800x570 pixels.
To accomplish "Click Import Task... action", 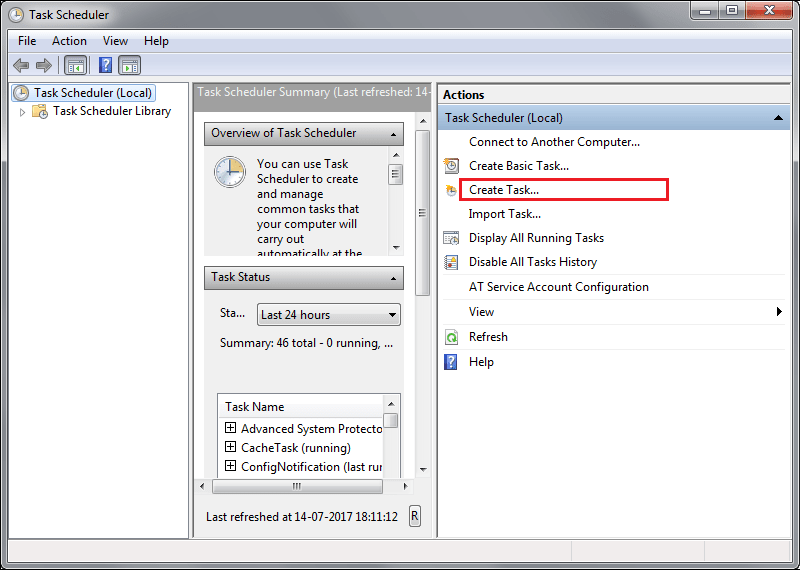I will (505, 214).
